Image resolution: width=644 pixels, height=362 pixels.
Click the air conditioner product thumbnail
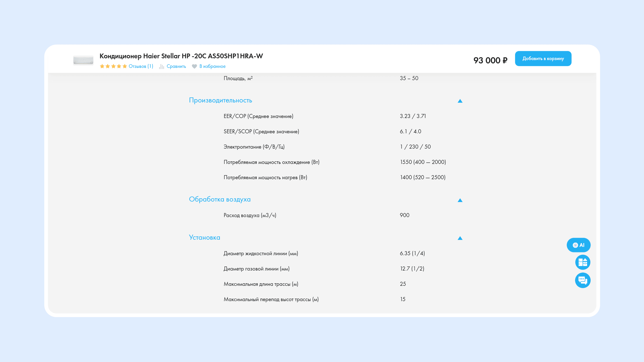click(x=83, y=60)
